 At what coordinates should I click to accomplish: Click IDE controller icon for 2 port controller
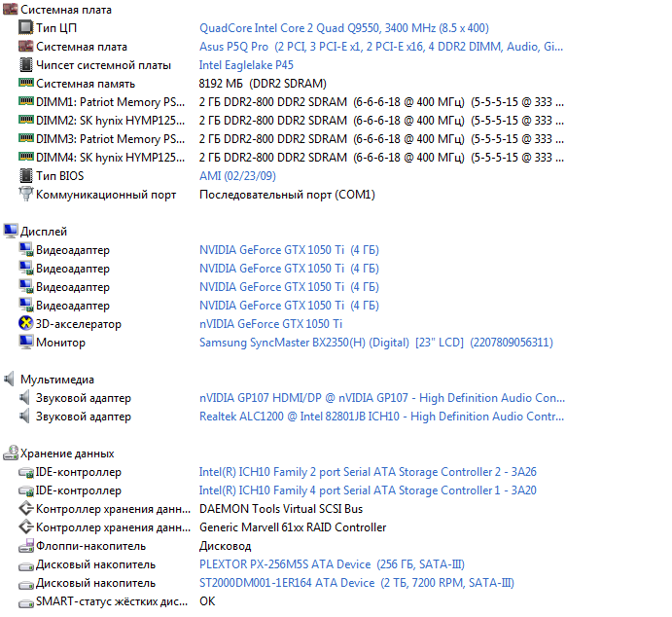point(25,473)
